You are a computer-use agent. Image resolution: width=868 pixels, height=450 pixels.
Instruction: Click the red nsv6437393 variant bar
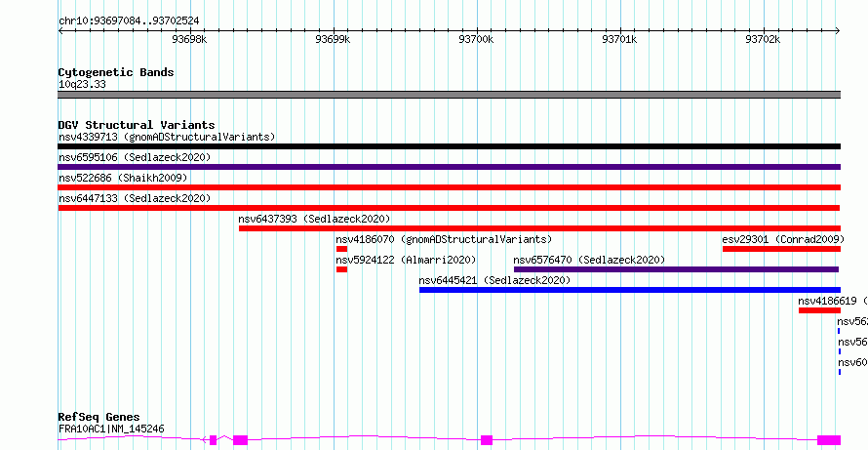[539, 228]
